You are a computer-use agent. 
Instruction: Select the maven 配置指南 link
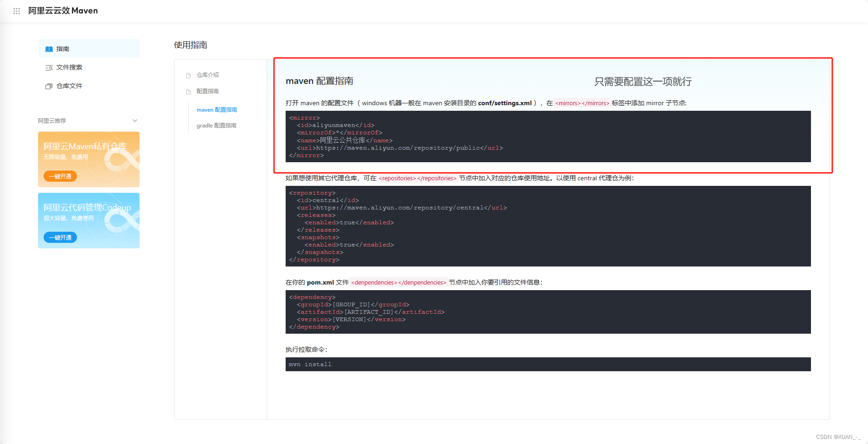pos(217,109)
